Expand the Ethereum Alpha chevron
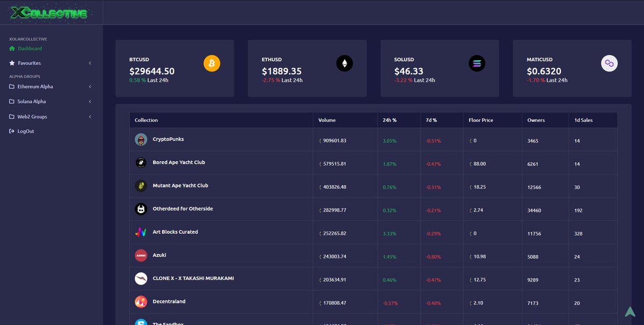Screen dimensions: 644x325 click(90, 86)
